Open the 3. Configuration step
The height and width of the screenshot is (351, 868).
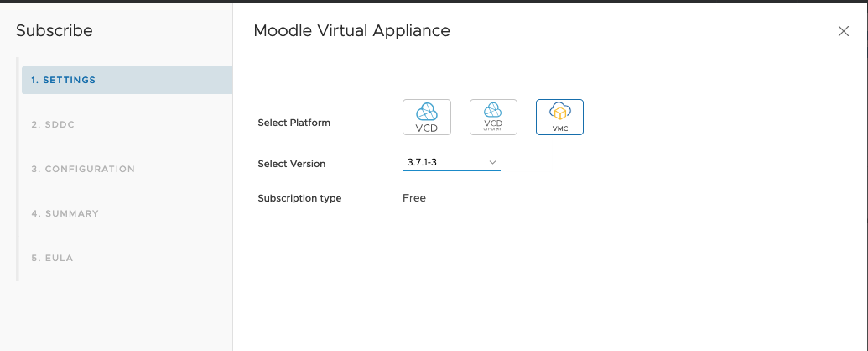[83, 169]
